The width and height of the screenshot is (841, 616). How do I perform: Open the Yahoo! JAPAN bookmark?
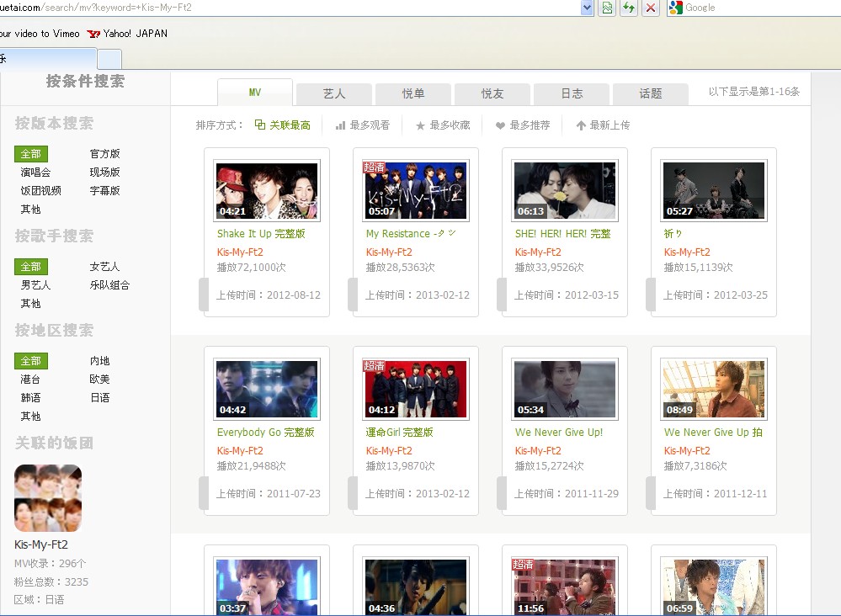(136, 33)
